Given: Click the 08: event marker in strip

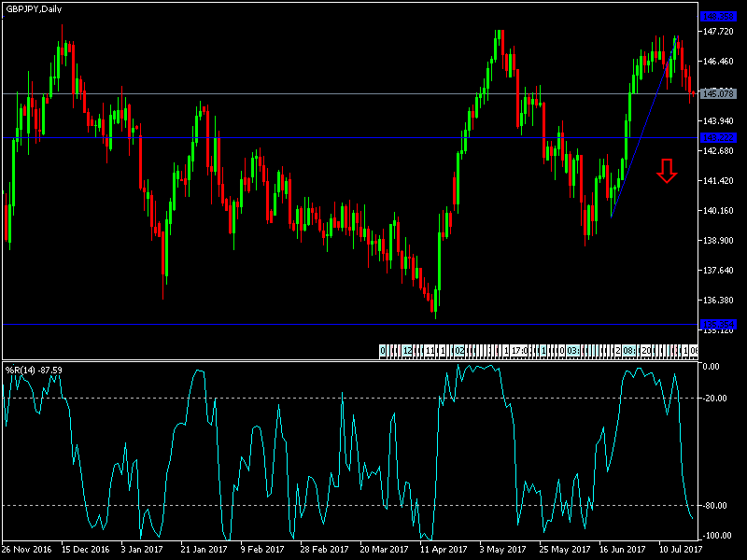Looking at the screenshot, I should click(x=629, y=351).
